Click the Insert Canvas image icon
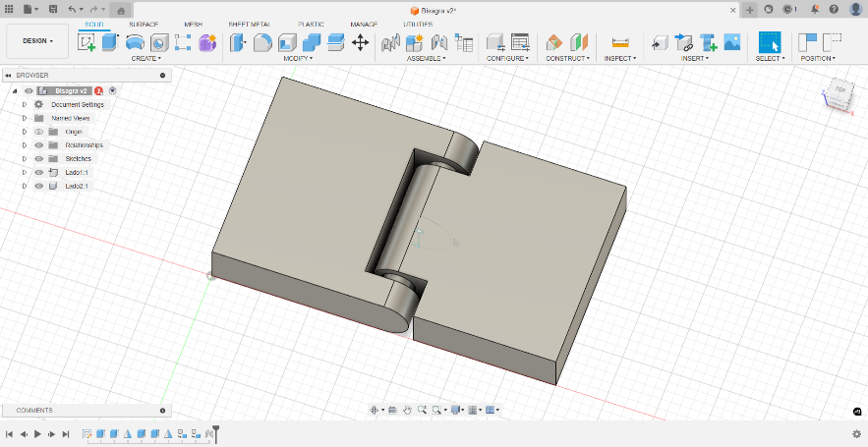 pos(731,42)
